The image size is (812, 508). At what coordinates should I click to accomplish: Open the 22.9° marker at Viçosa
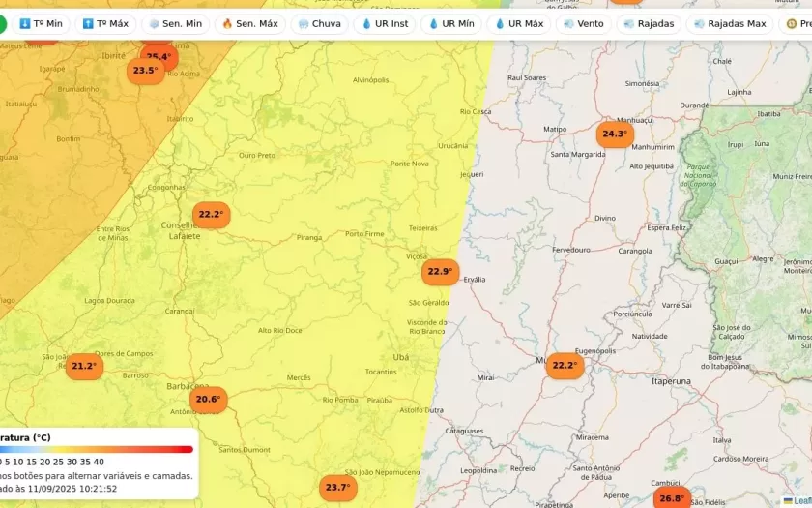coord(440,272)
